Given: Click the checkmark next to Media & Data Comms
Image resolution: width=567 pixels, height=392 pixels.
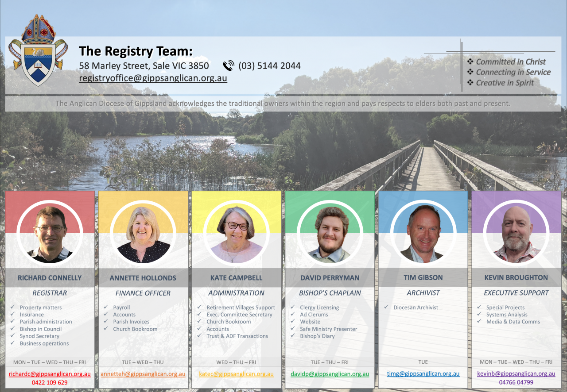Looking at the screenshot, I should (x=479, y=321).
